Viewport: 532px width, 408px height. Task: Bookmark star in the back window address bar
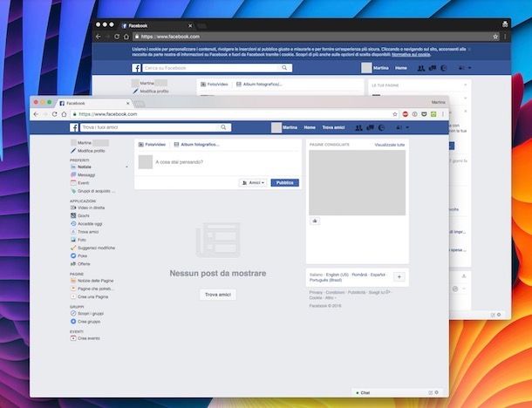[x=495, y=37]
